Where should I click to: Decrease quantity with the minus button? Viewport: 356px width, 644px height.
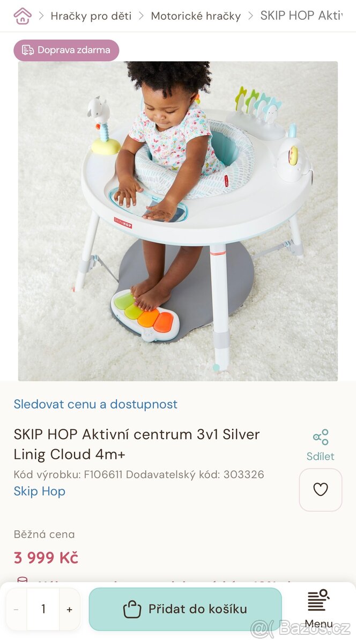(x=16, y=609)
